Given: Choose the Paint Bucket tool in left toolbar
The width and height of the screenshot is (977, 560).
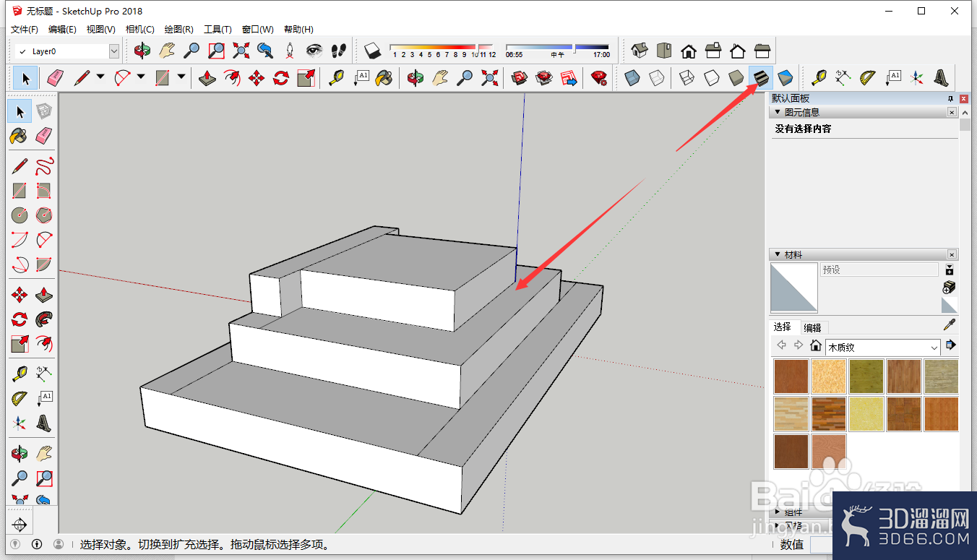Looking at the screenshot, I should pos(20,135).
